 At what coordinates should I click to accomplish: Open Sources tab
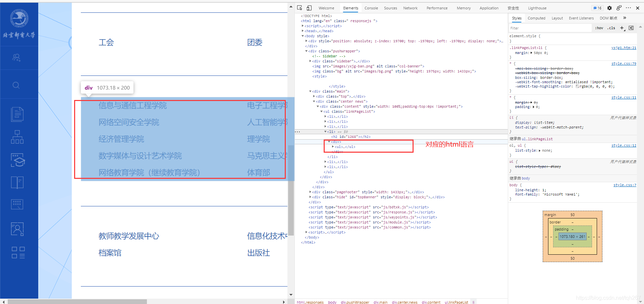pyautogui.click(x=390, y=8)
